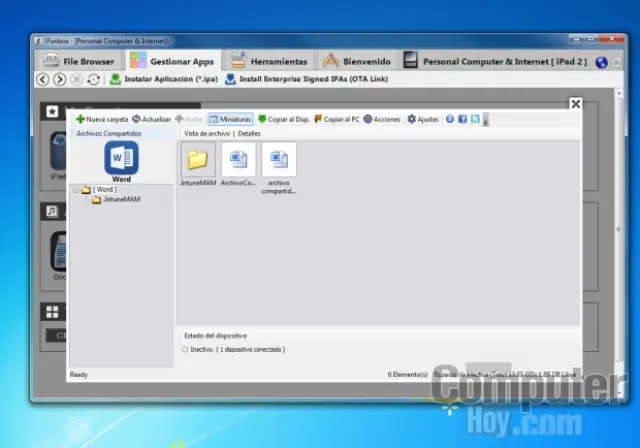Open the Acciones dropdown menu
The height and width of the screenshot is (448, 640).
382,119
